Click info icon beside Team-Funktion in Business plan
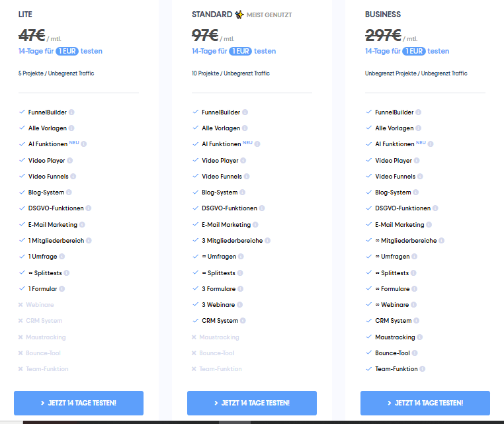Screen dimensions: 504x424 click(422, 369)
